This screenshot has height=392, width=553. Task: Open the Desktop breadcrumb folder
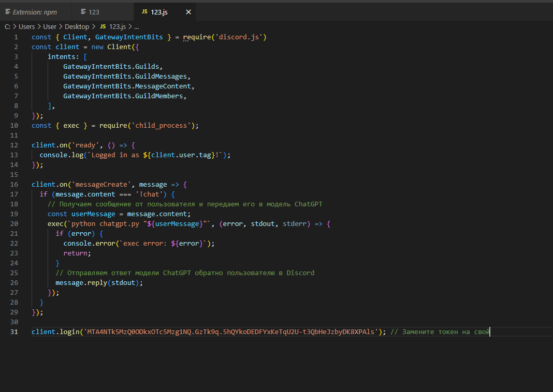77,27
